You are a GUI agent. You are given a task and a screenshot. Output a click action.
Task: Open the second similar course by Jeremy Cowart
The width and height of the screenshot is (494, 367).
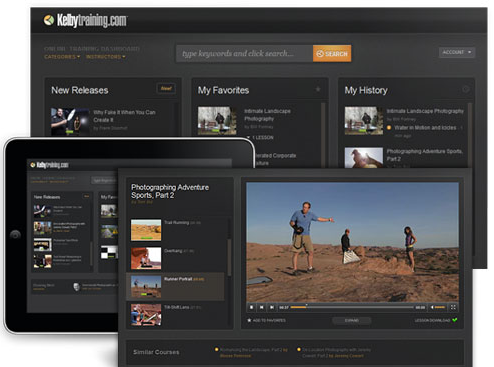pos(334,353)
